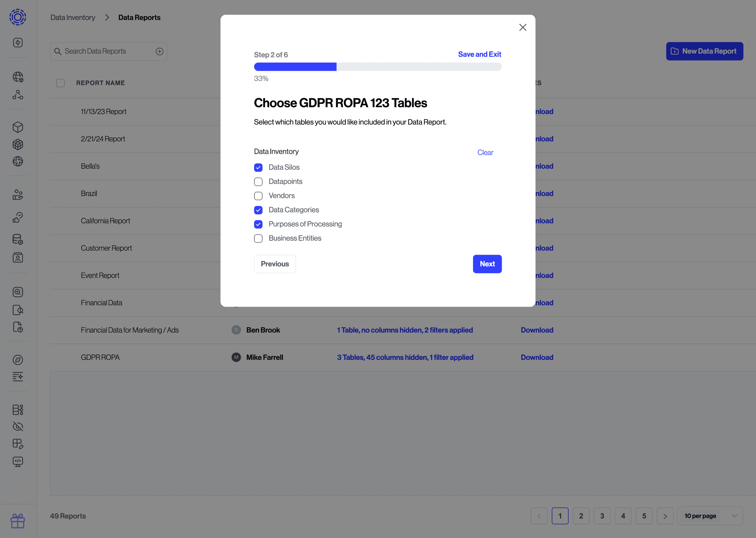756x538 pixels.
Task: Open the magnifier-with-plus search sidebar icon
Action: click(18, 292)
